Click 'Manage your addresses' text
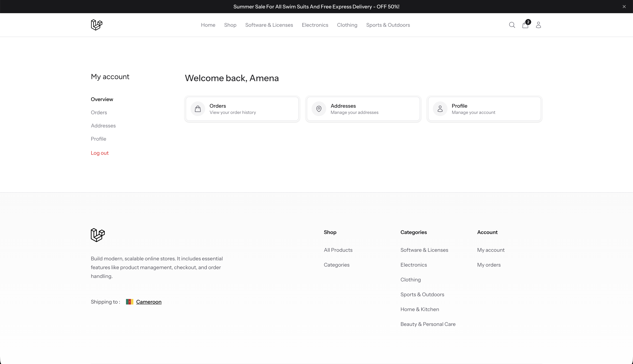 click(x=354, y=112)
